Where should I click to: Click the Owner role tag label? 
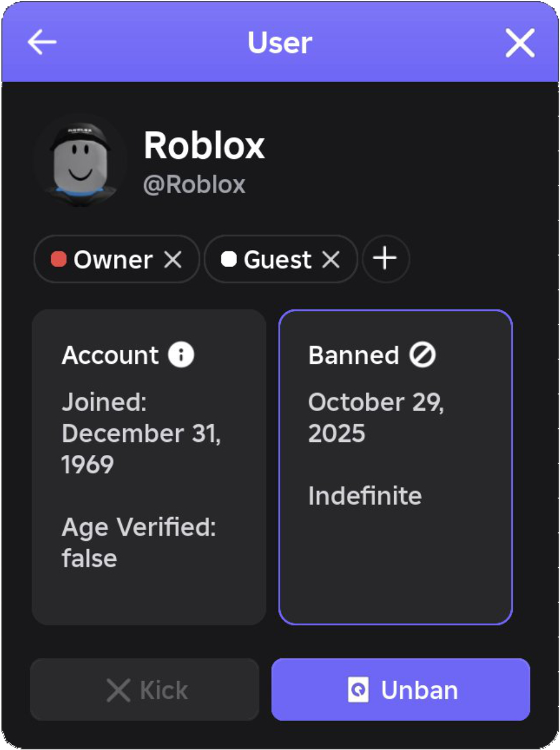(113, 260)
